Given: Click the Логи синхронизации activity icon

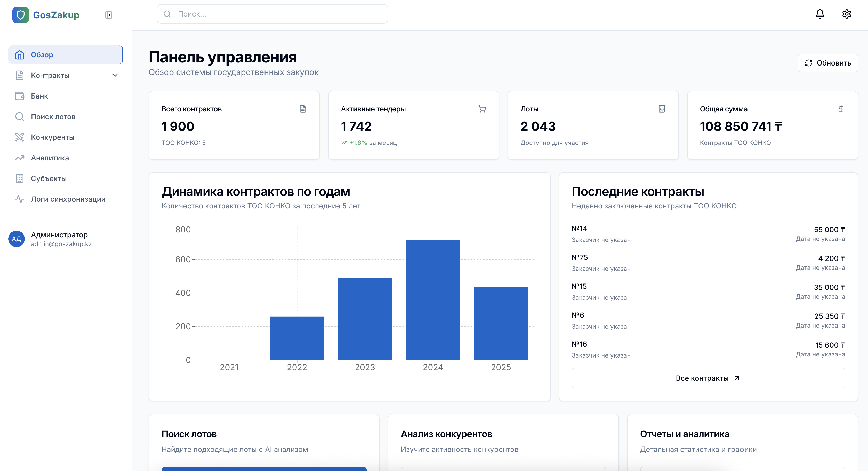Looking at the screenshot, I should [20, 199].
